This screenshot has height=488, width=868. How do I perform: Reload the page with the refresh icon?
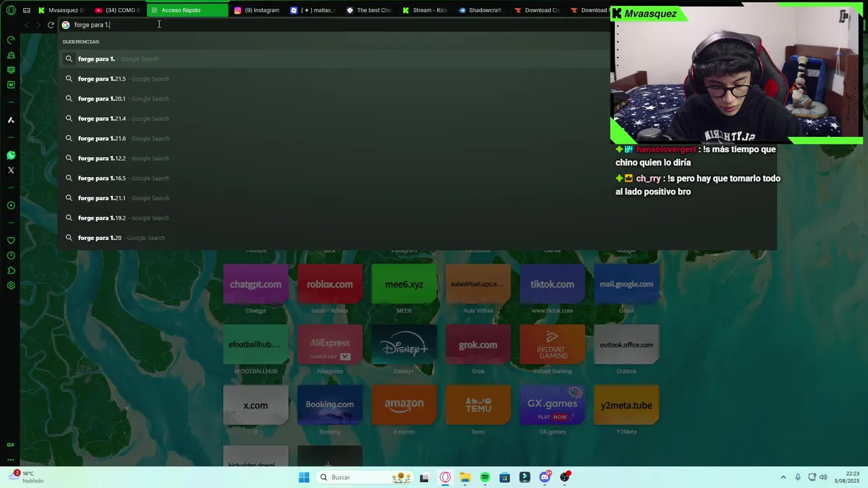tap(50, 25)
